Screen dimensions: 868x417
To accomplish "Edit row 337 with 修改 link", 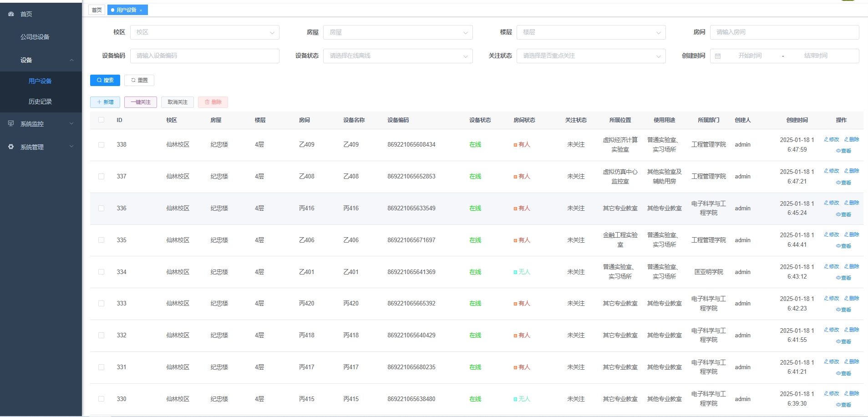I will (x=832, y=171).
